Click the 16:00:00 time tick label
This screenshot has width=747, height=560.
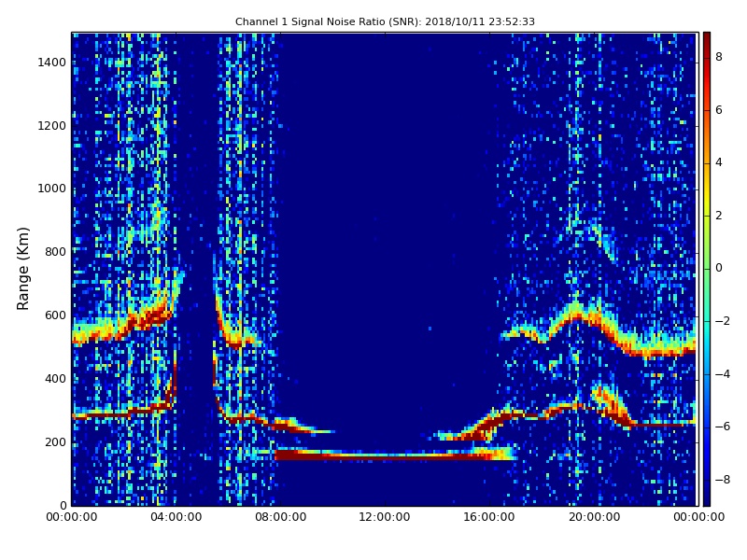click(x=489, y=517)
